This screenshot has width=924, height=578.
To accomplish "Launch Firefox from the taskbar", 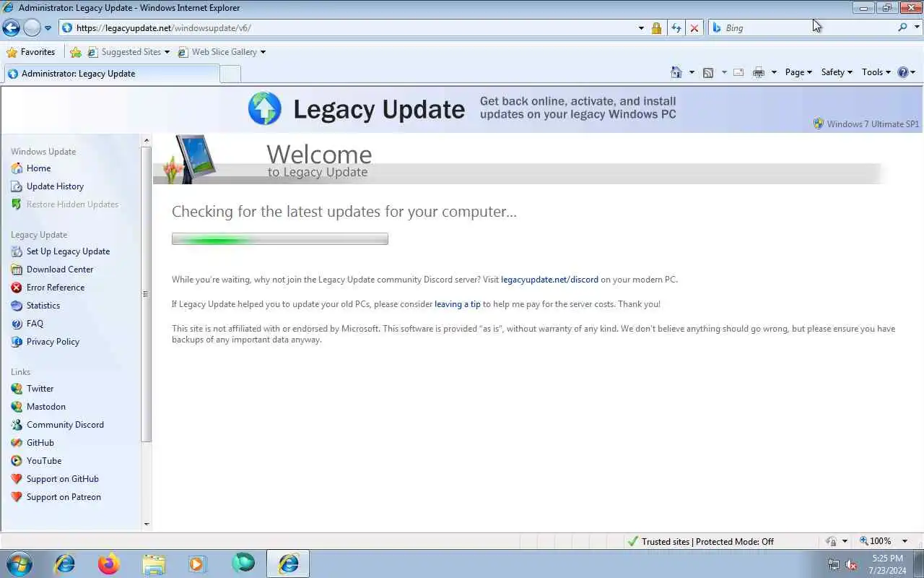I will pos(109,564).
